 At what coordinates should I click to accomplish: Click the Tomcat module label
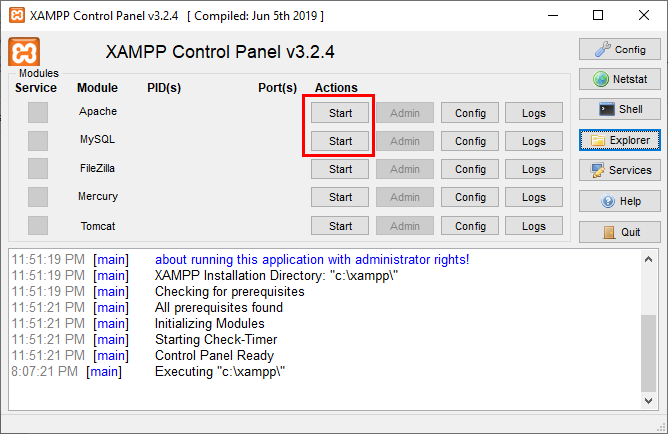click(x=98, y=226)
